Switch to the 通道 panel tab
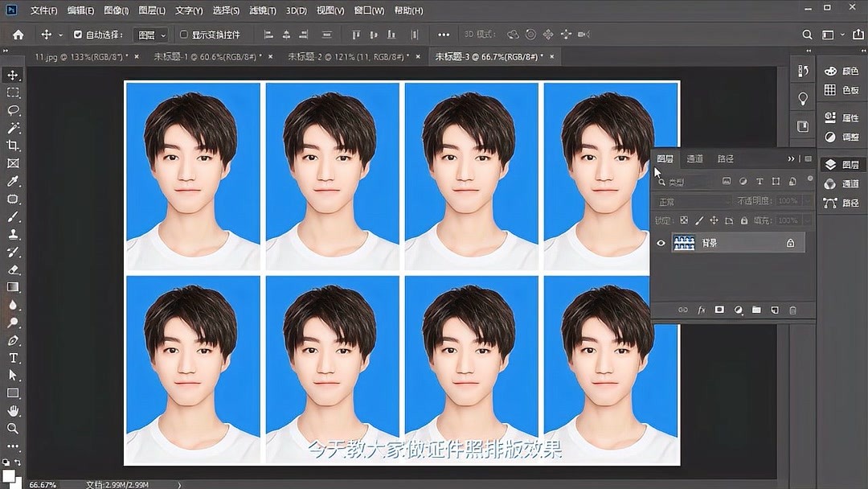868x489 pixels. [x=695, y=158]
